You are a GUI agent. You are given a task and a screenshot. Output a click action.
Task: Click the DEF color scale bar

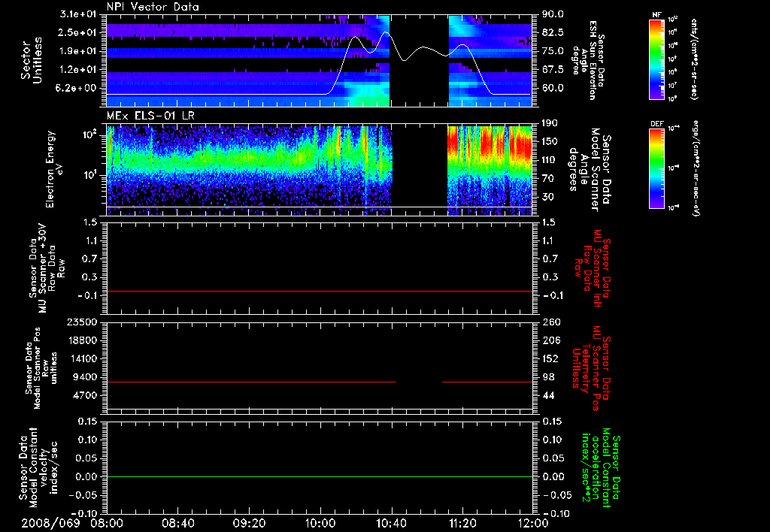656,168
